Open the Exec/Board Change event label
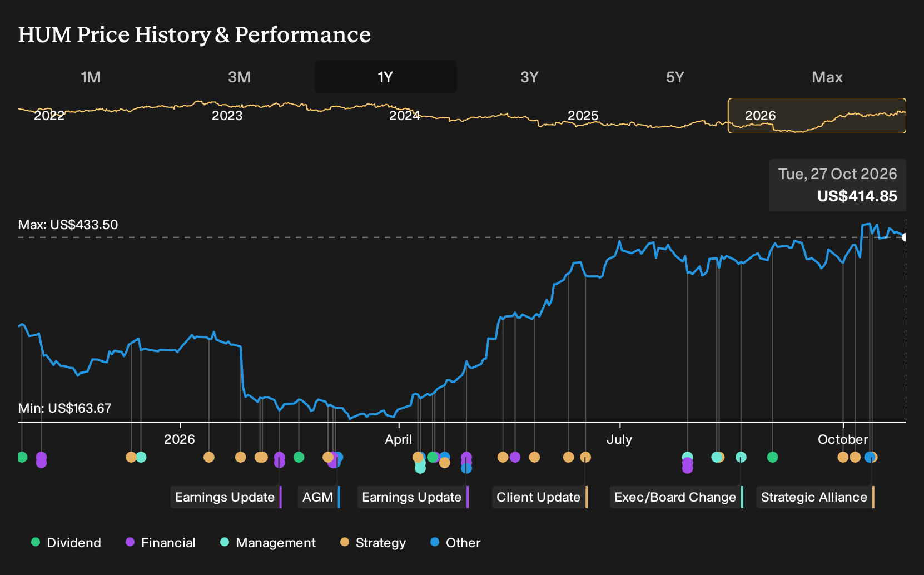924x575 pixels. click(677, 497)
